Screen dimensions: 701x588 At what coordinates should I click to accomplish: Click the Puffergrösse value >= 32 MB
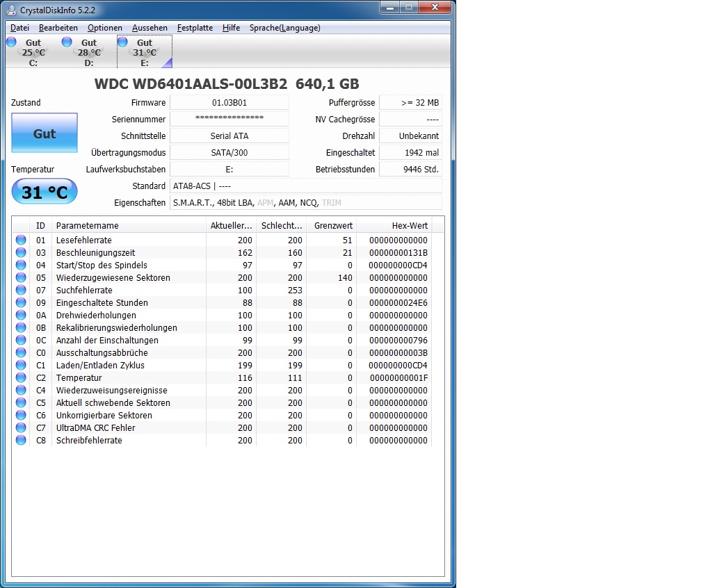410,103
